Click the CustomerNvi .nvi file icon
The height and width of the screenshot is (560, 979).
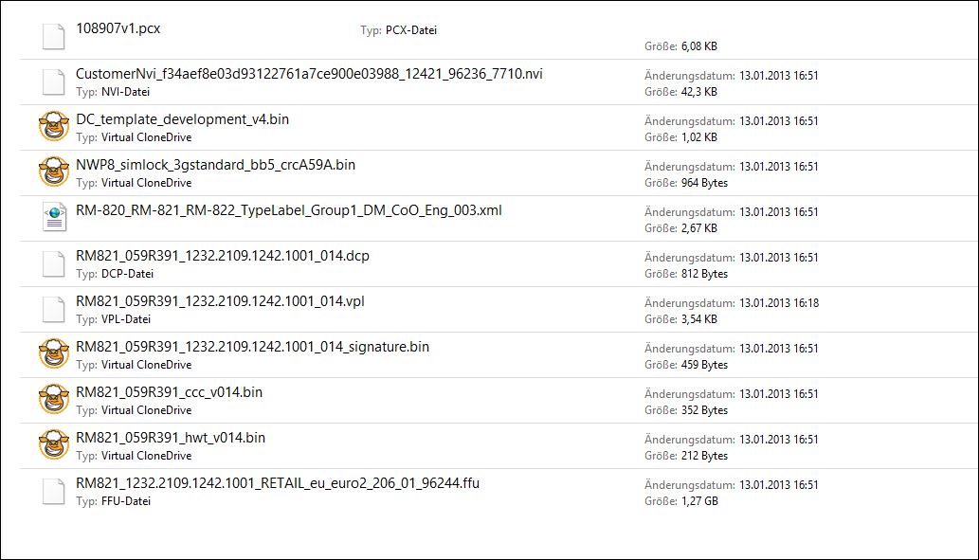(x=54, y=82)
